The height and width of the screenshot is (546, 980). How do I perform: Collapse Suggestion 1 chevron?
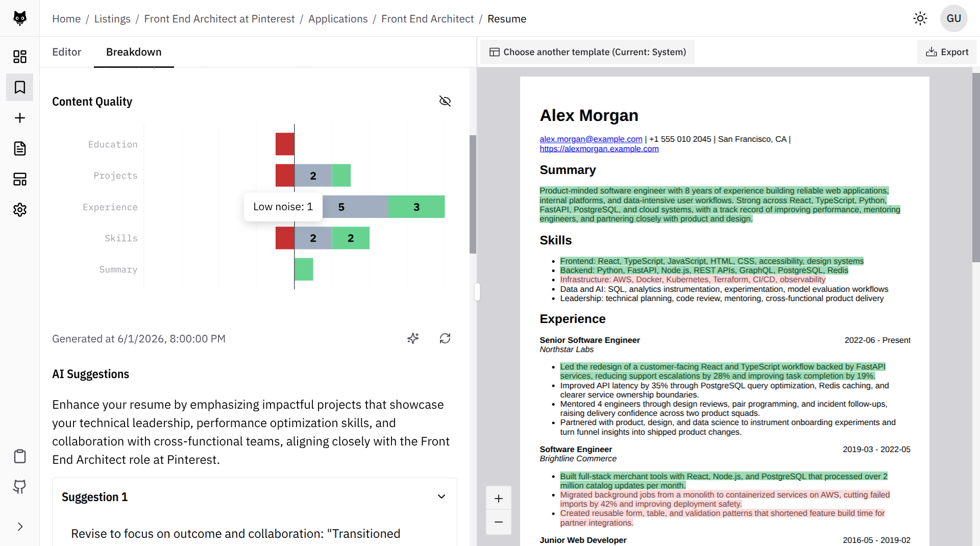click(442, 497)
